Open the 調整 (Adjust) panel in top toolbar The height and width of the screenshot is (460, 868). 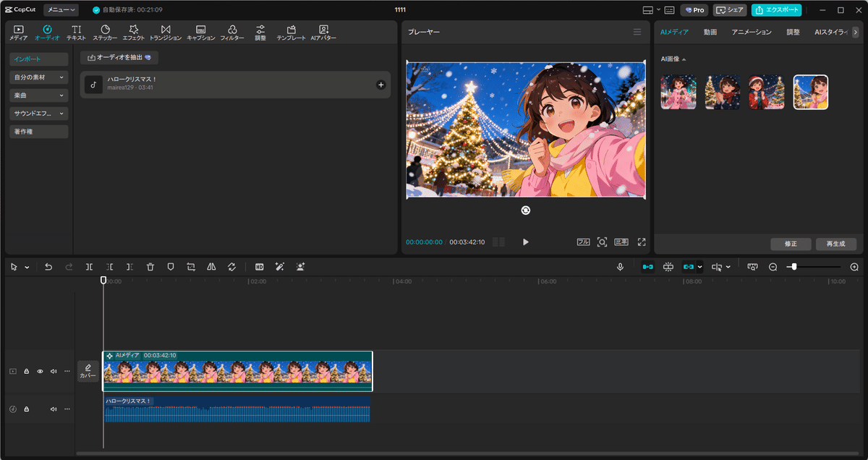coord(260,33)
